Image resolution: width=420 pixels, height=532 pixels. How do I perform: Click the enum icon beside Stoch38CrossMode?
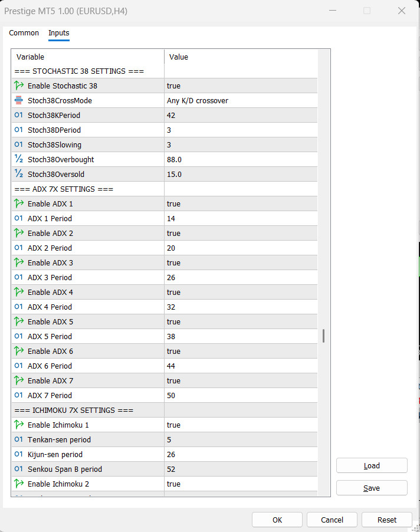[19, 100]
